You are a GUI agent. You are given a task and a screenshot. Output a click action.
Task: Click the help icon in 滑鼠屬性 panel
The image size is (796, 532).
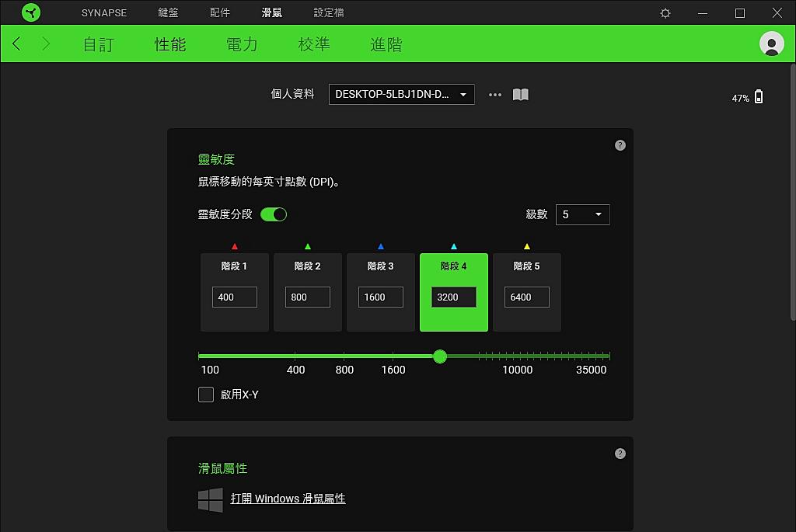[620, 454]
